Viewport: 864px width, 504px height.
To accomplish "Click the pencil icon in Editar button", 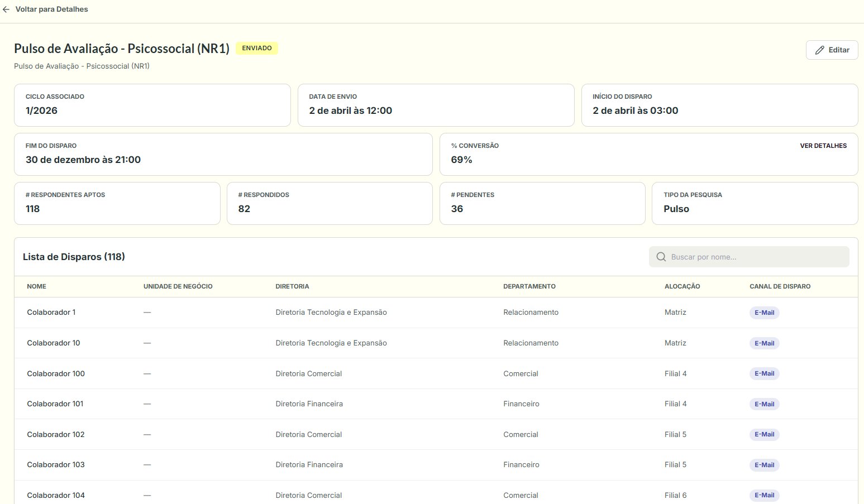I will tap(819, 50).
